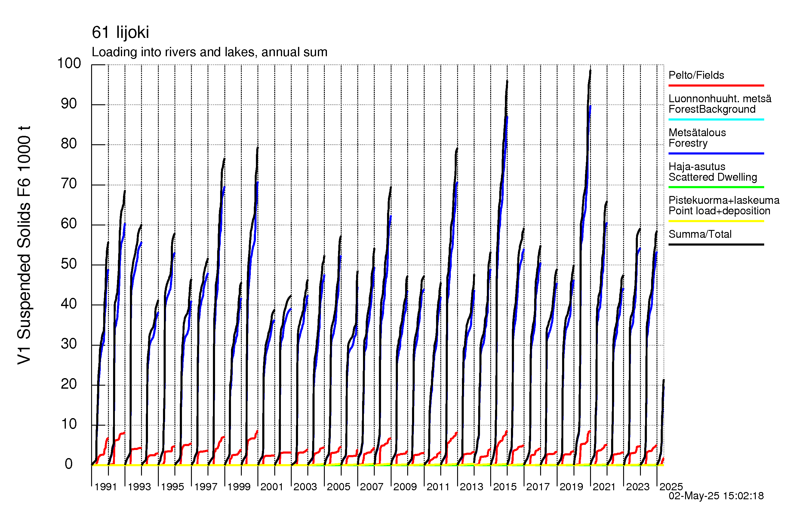The height and width of the screenshot is (511, 812).
Task: Click the y-axis value 50
Action: (x=69, y=264)
